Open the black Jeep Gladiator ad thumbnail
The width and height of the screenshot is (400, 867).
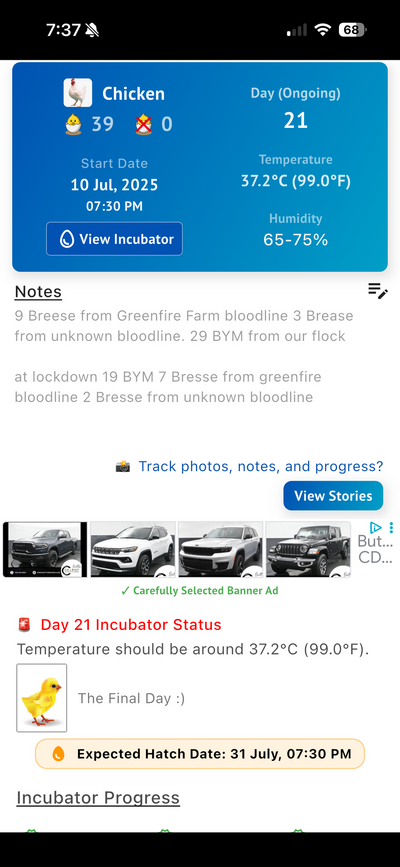(x=308, y=550)
